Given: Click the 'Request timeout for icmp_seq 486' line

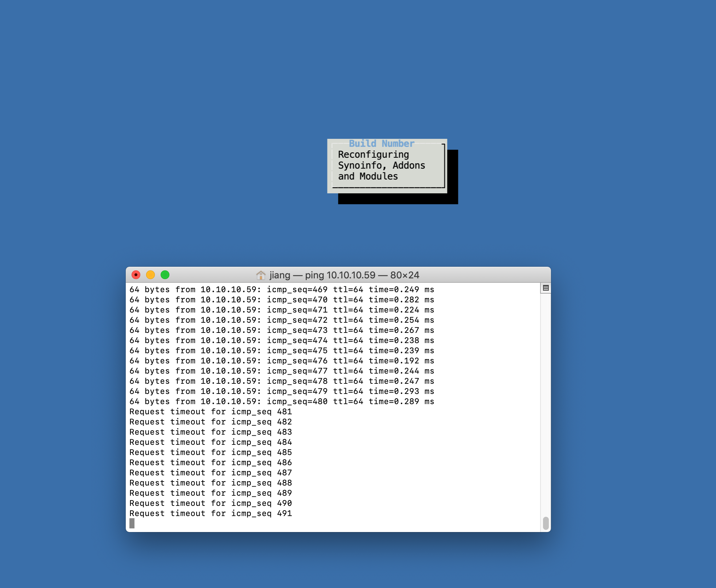Looking at the screenshot, I should (211, 463).
